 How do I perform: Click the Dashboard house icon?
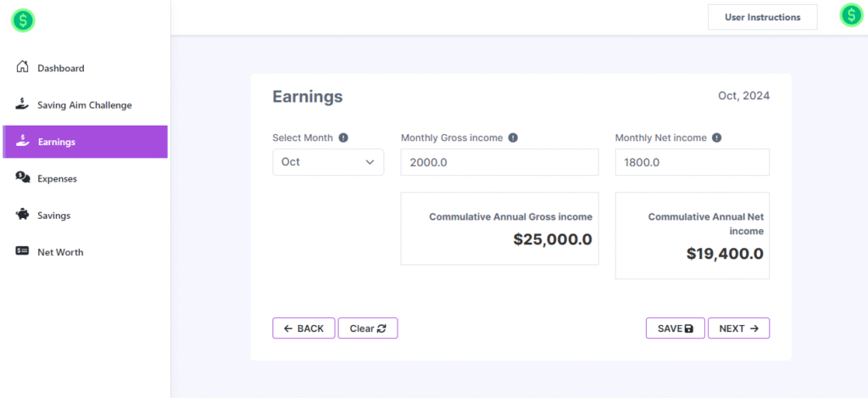tap(23, 68)
